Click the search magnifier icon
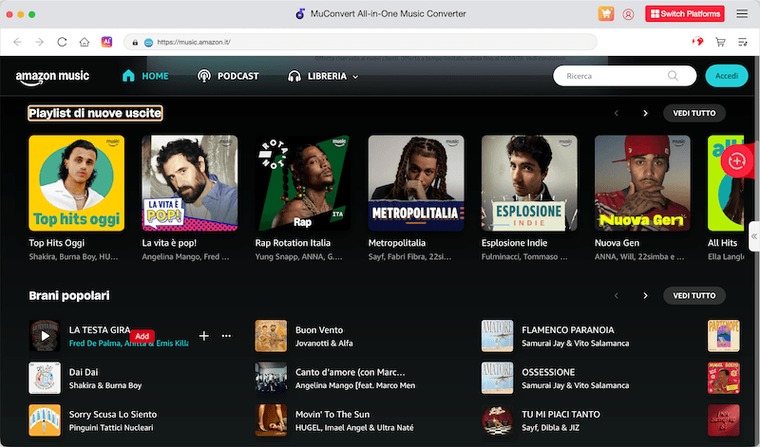This screenshot has height=447, width=760. (x=673, y=76)
